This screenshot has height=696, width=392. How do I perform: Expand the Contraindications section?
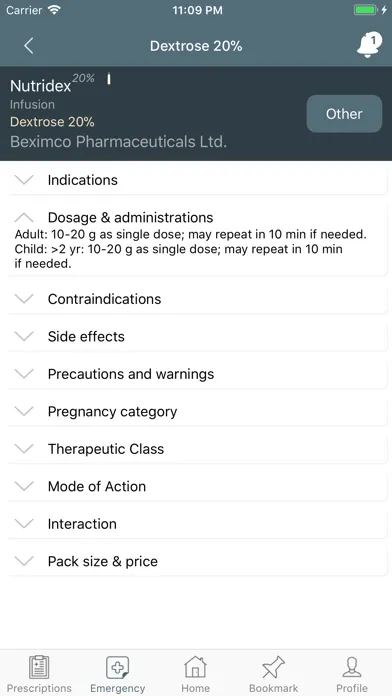point(197,299)
